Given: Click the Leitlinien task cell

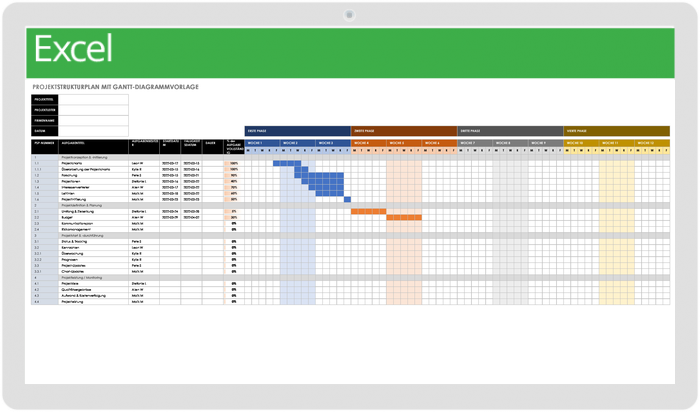Looking at the screenshot, I should pyautogui.click(x=93, y=194).
